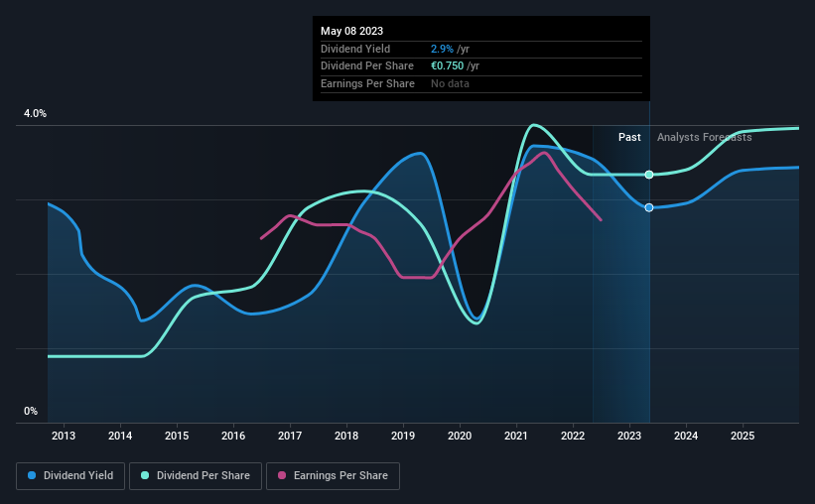Screen dimensions: 815x504
Task: Click the 0% y-axis label
Action: (31, 411)
